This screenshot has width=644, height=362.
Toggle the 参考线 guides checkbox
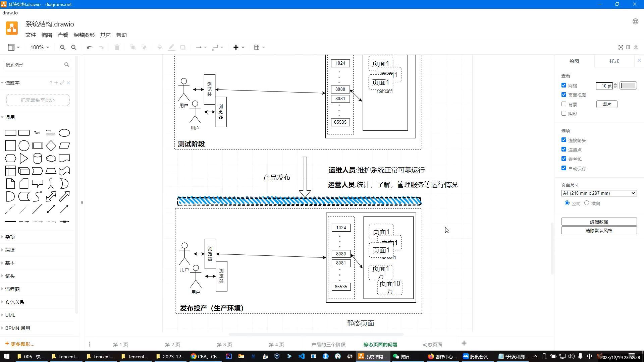coord(563,159)
